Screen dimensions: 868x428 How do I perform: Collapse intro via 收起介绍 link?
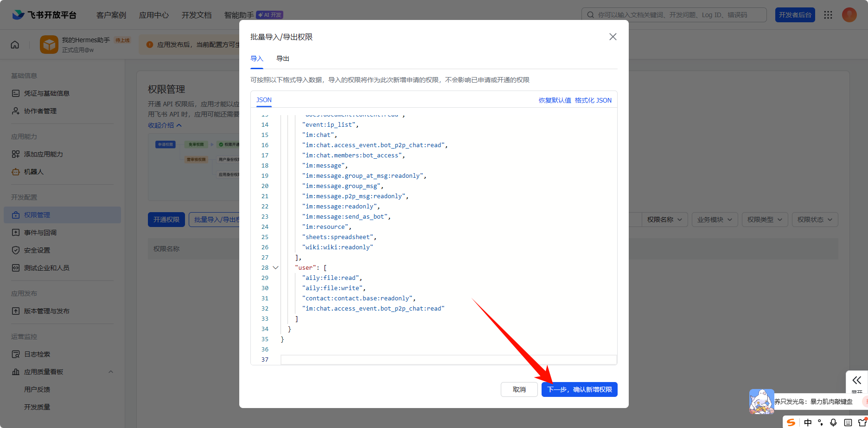(165, 125)
